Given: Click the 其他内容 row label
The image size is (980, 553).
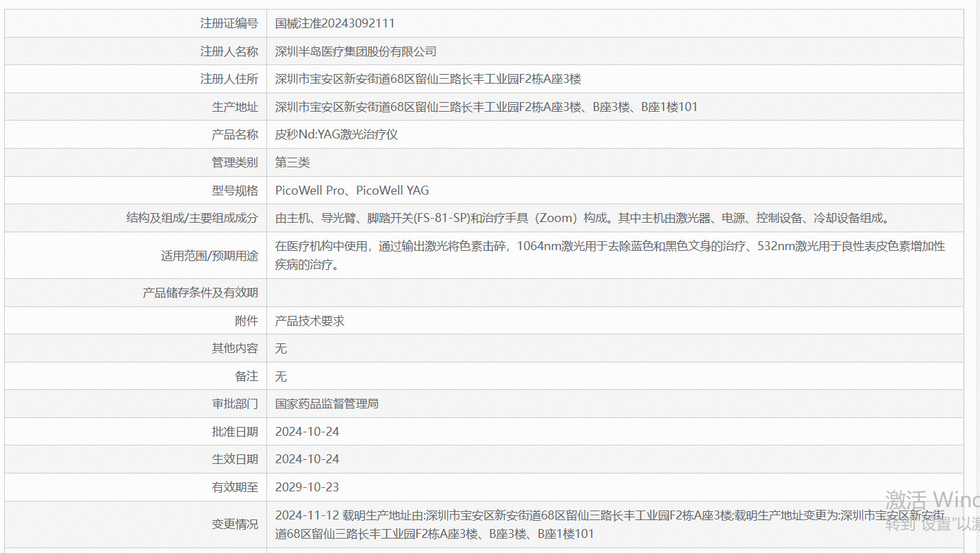Looking at the screenshot, I should [x=235, y=348].
